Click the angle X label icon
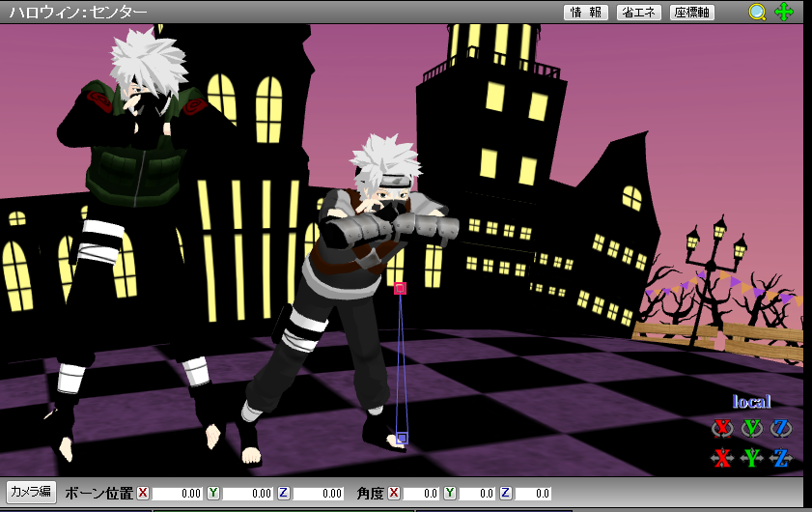 click(x=394, y=493)
